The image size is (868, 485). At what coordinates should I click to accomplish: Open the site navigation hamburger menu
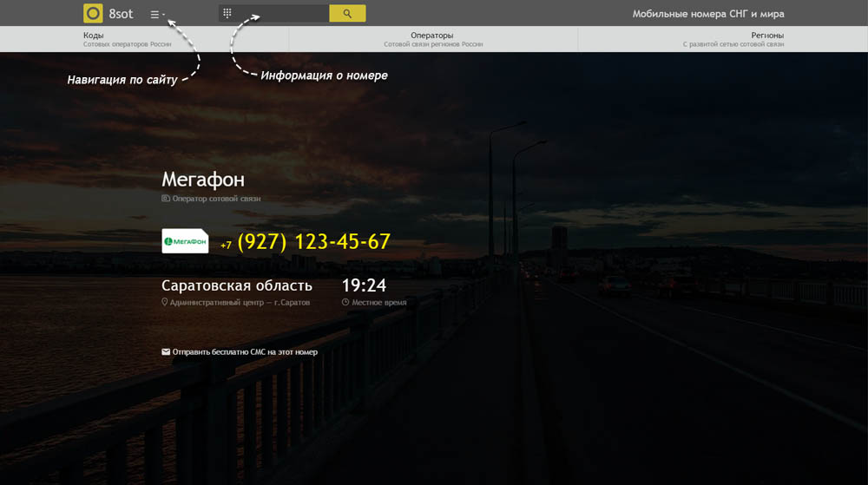[157, 15]
